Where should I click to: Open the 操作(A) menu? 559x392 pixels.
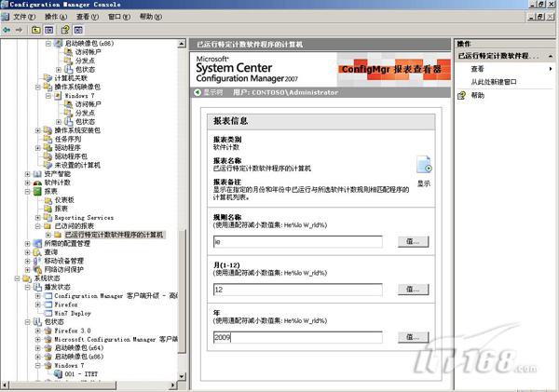tap(56, 17)
